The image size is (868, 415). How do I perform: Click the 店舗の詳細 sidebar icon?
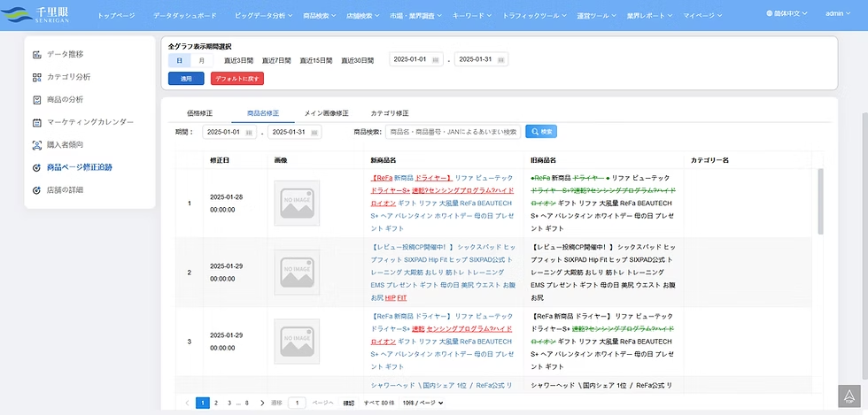click(x=37, y=190)
